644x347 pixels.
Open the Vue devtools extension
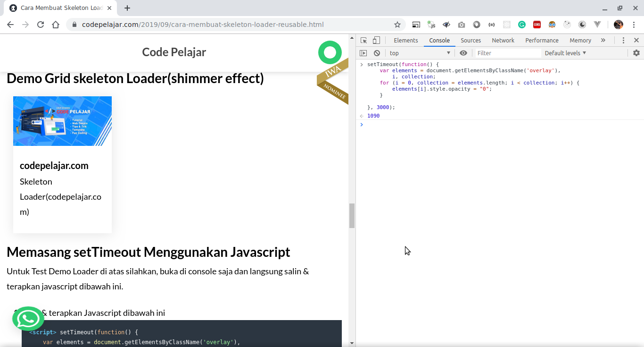point(597,25)
